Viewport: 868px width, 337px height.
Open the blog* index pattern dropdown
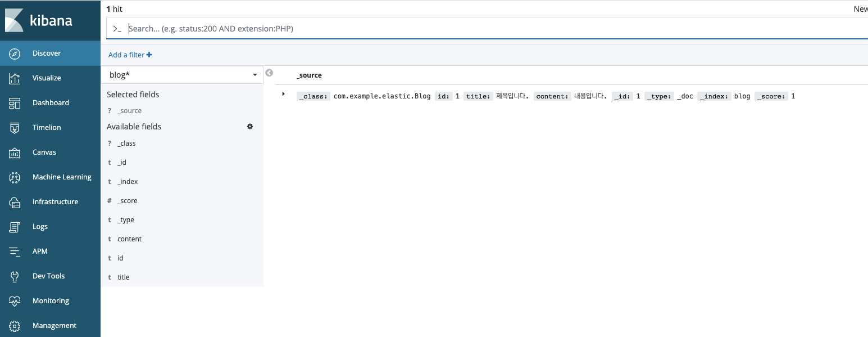(182, 75)
